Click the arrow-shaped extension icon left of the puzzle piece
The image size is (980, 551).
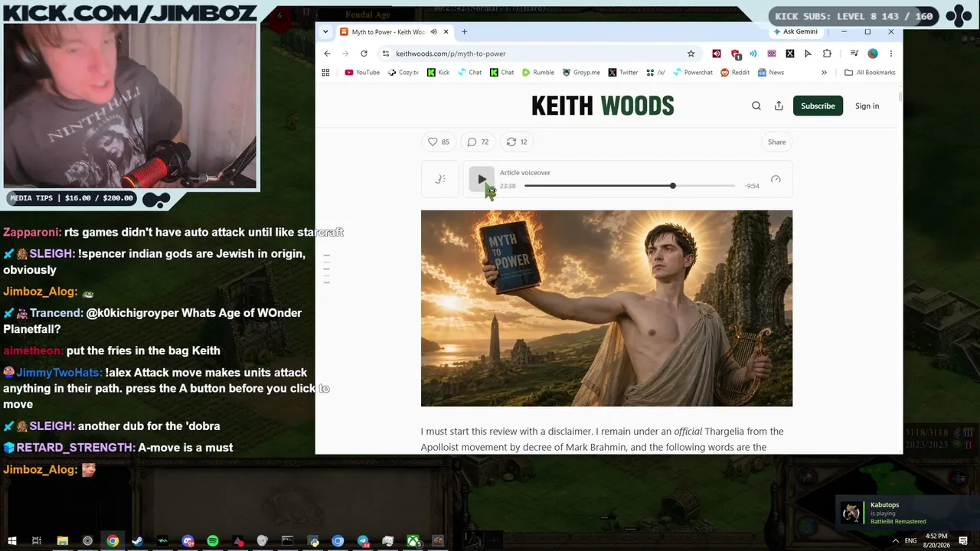coord(808,54)
